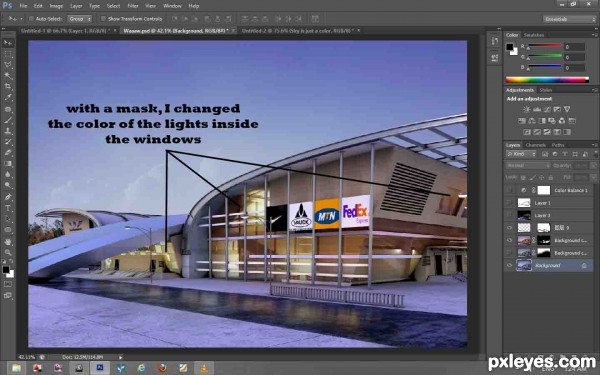Add a Hue/Saturation adjustment
The height and width of the screenshot is (375, 600).
[x=522, y=121]
